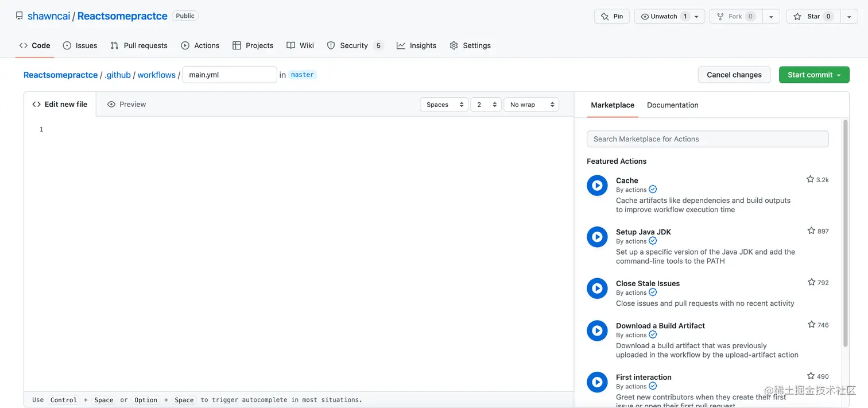868x408 pixels.
Task: Open the Setup Java JDK action title
Action: [644, 232]
